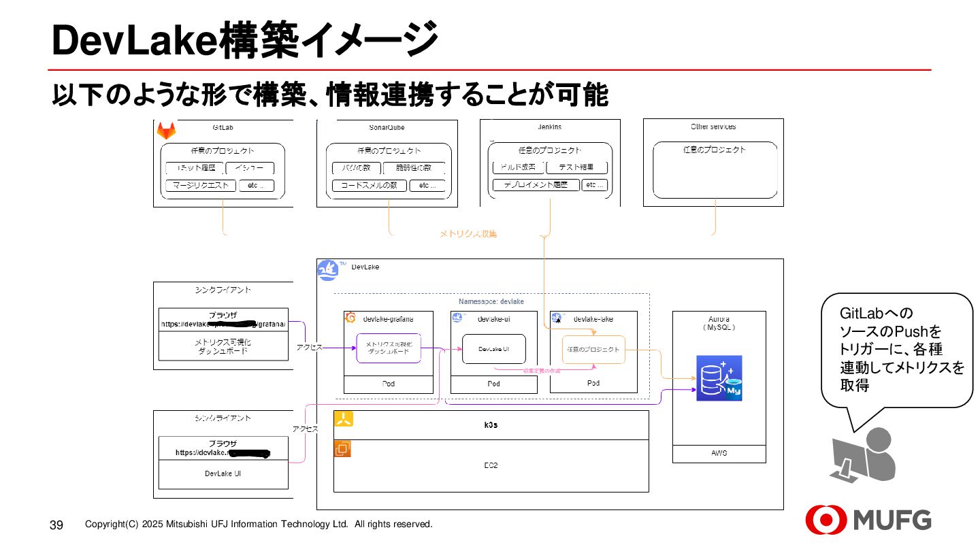Viewport: 980px width, 551px height.
Task: Click the https://devlake browser URL in lower client
Action: 223,452
